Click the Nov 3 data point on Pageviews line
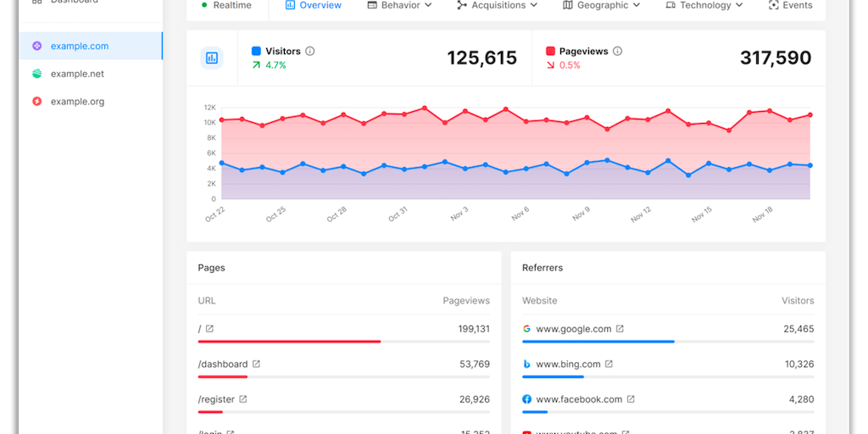Image resolution: width=868 pixels, height=434 pixels. click(x=465, y=111)
